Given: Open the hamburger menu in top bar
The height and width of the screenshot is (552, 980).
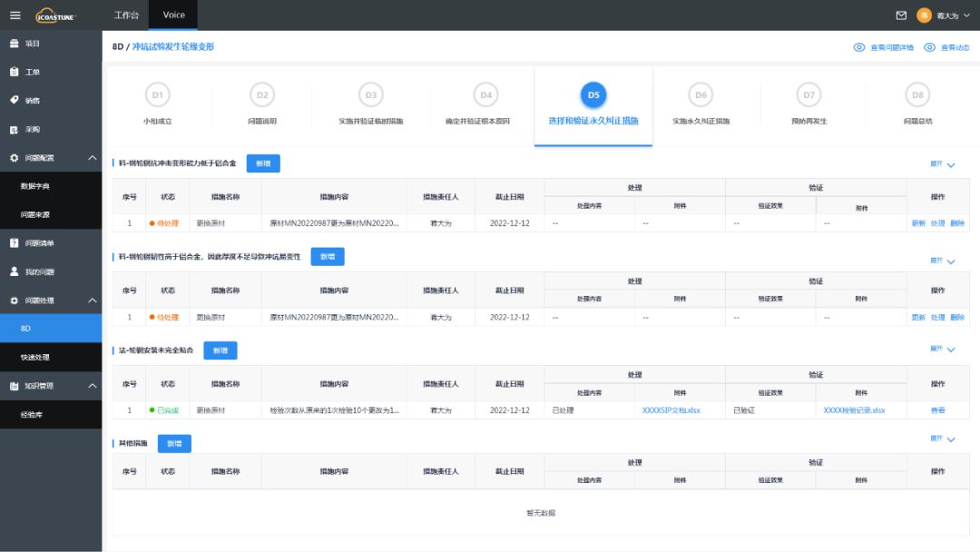Looking at the screenshot, I should pyautogui.click(x=15, y=15).
